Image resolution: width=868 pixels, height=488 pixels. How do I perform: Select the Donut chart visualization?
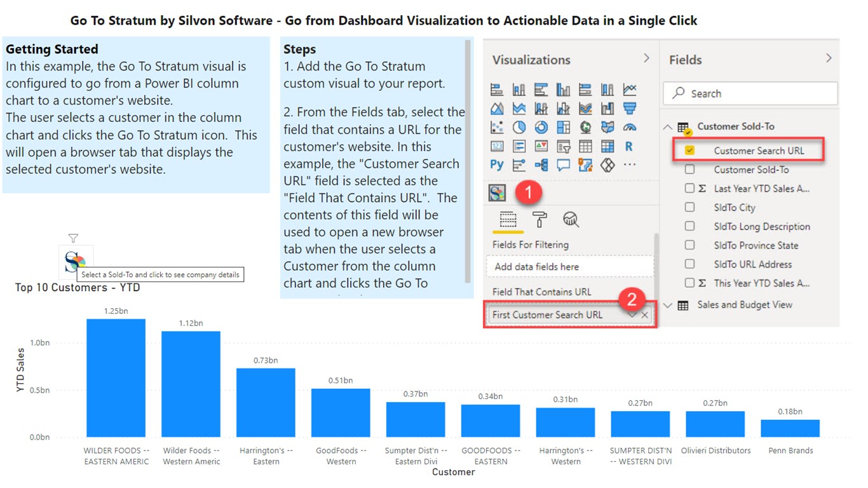(541, 127)
